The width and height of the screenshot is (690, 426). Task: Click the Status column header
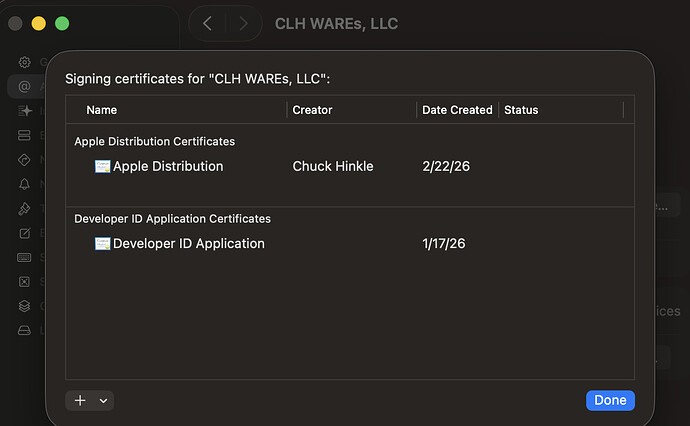click(x=521, y=110)
